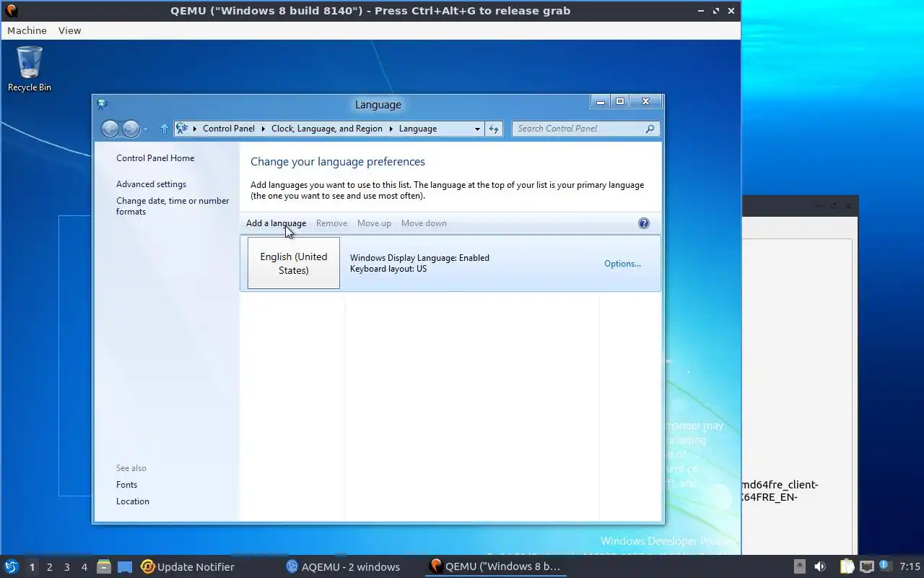The height and width of the screenshot is (578, 924).
Task: Click the Language breadcrumb segment
Action: click(x=418, y=129)
